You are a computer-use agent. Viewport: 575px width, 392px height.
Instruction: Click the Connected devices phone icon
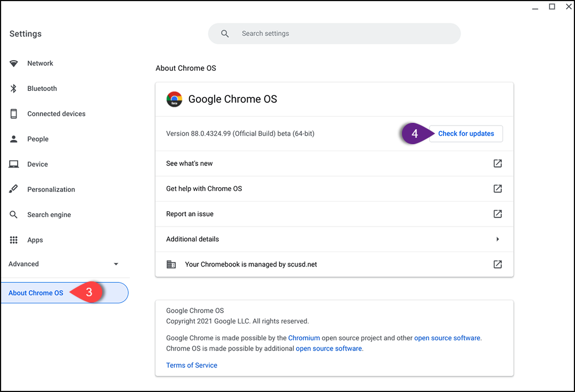[x=13, y=114]
